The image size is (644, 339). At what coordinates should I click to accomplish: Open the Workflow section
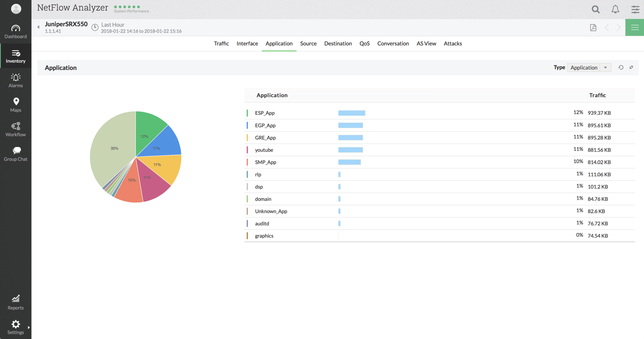tap(15, 129)
